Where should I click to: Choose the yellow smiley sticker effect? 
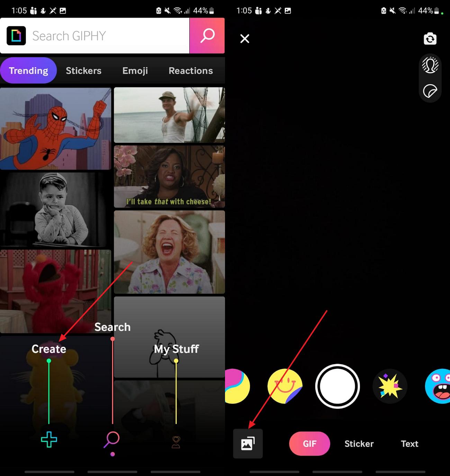(x=285, y=386)
